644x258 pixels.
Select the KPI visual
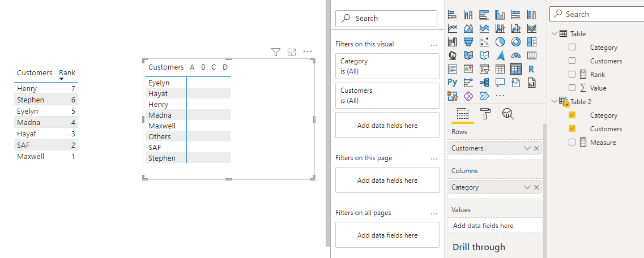coord(468,69)
